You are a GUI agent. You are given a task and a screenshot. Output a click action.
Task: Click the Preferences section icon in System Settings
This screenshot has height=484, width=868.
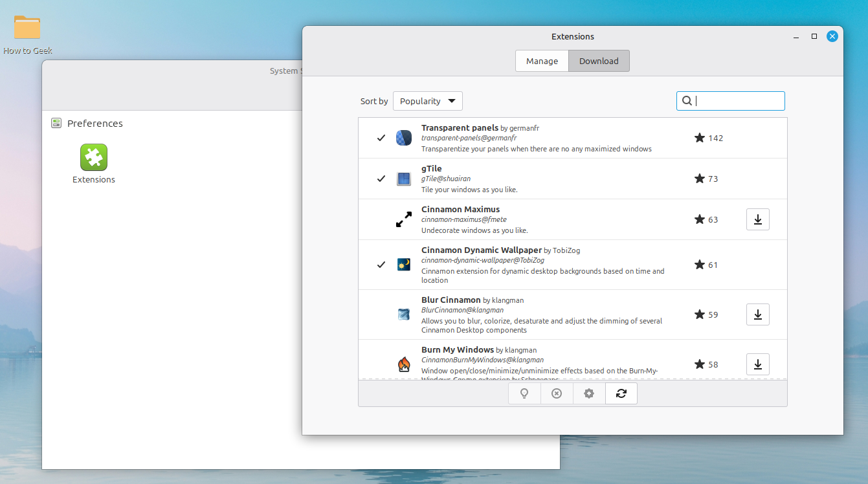pyautogui.click(x=56, y=124)
